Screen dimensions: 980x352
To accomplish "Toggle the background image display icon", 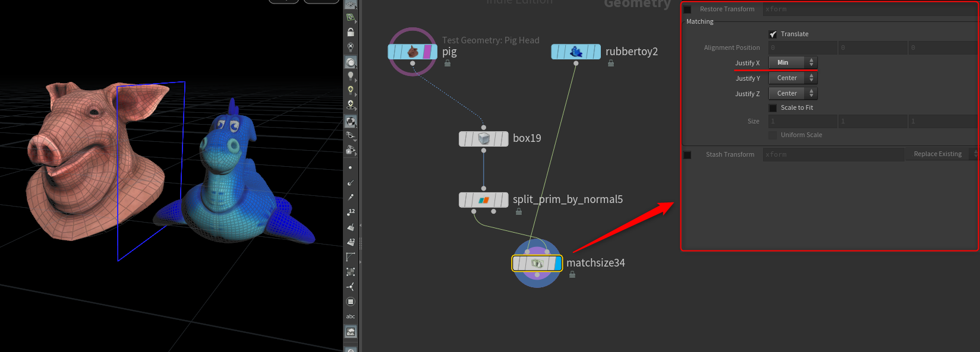I will coord(351,332).
